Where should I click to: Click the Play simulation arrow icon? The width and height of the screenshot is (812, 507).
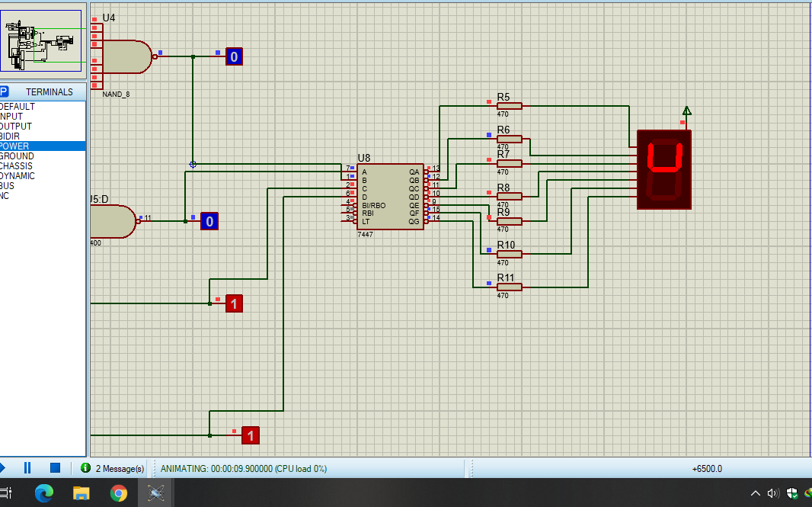[2, 467]
